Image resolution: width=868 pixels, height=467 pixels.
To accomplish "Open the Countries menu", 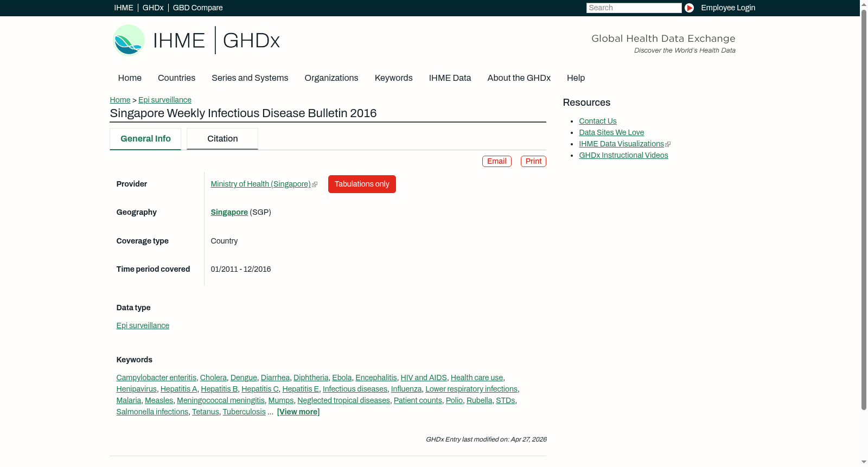I will 176,78.
